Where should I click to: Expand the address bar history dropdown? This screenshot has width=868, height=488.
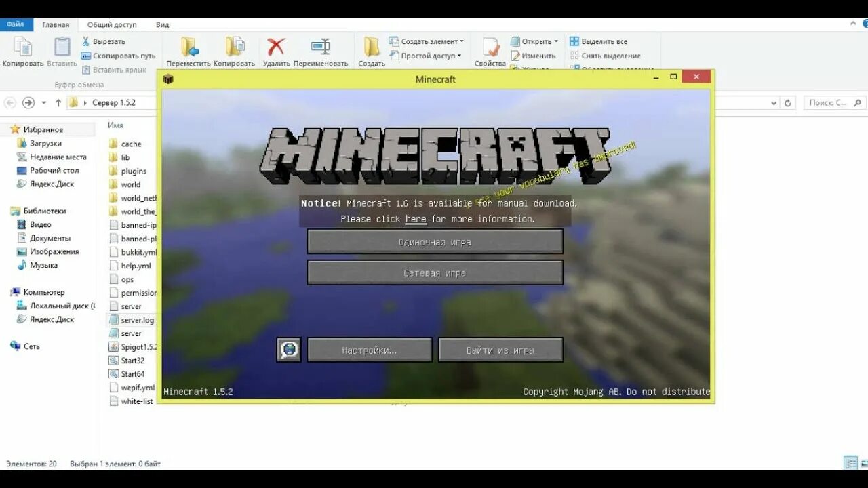[x=774, y=103]
